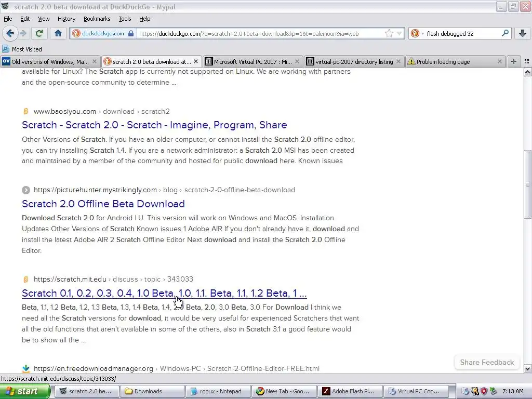The width and height of the screenshot is (532, 399).
Task: Close the virtual-pc-2007 directory listing tab
Action: (x=398, y=61)
